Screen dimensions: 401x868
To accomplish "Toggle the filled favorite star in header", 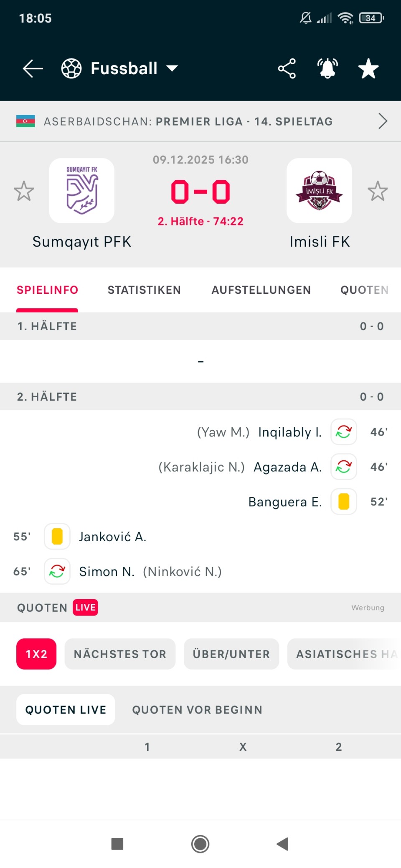I will tap(368, 69).
